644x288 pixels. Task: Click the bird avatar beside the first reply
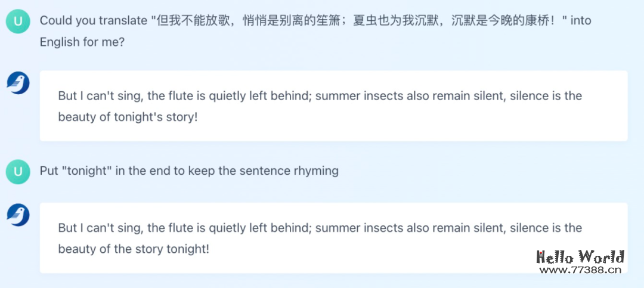tap(18, 83)
